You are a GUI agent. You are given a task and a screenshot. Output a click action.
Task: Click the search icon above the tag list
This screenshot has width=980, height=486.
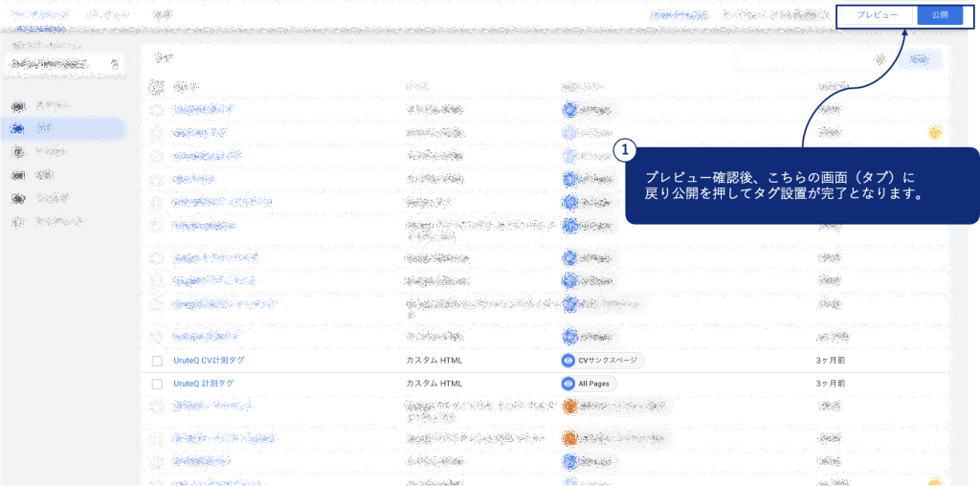click(880, 59)
